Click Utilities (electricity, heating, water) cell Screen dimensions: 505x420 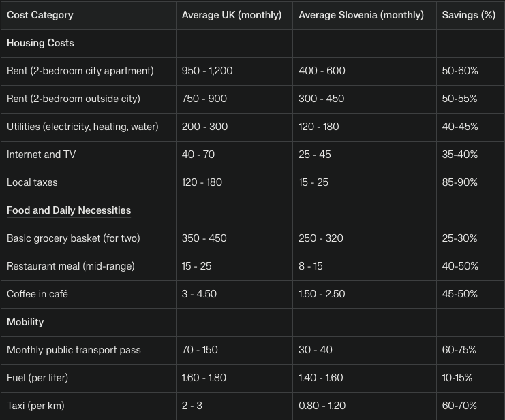(x=82, y=127)
